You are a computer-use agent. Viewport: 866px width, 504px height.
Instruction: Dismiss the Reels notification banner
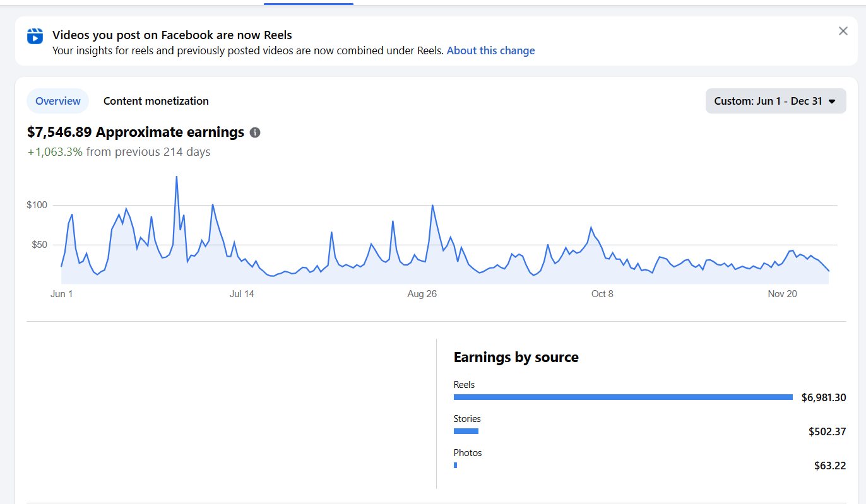(843, 31)
